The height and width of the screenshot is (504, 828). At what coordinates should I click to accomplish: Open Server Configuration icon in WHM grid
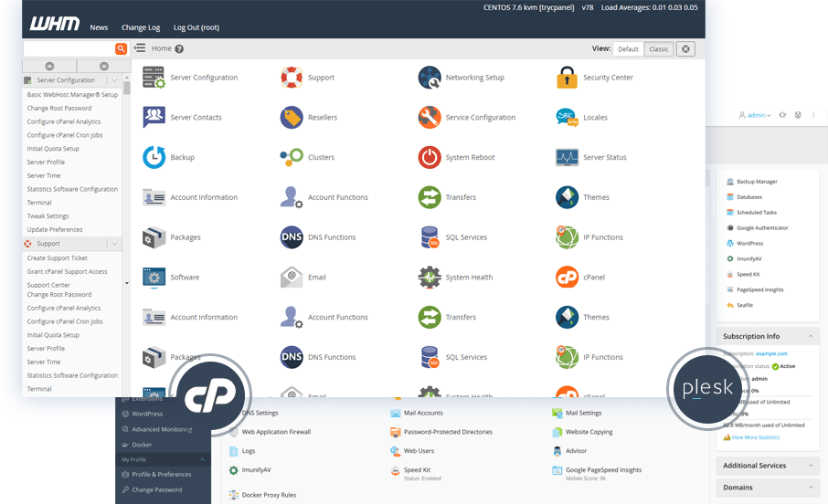(x=154, y=78)
